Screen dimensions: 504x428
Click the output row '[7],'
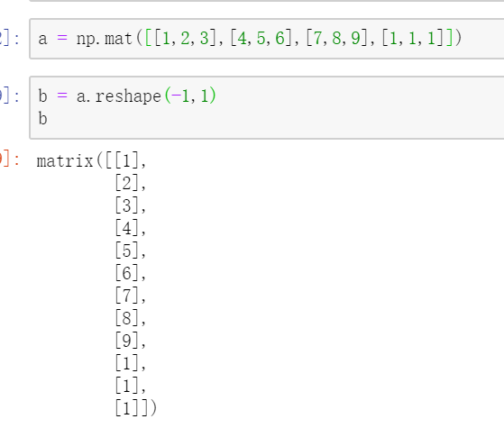coord(131,296)
